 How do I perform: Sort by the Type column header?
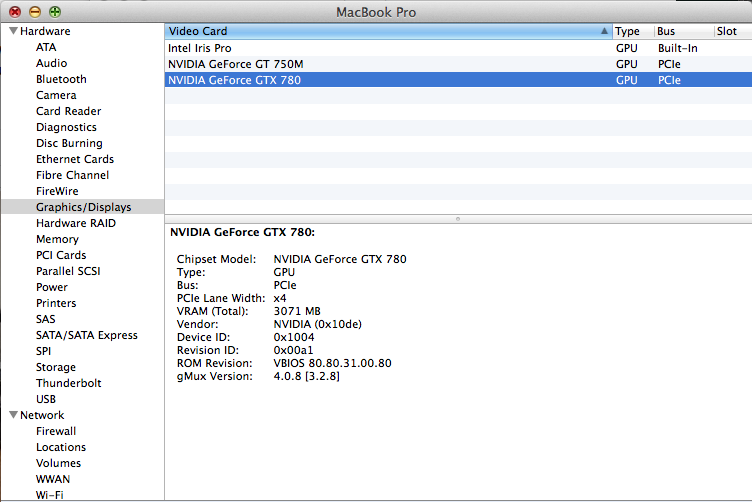633,31
